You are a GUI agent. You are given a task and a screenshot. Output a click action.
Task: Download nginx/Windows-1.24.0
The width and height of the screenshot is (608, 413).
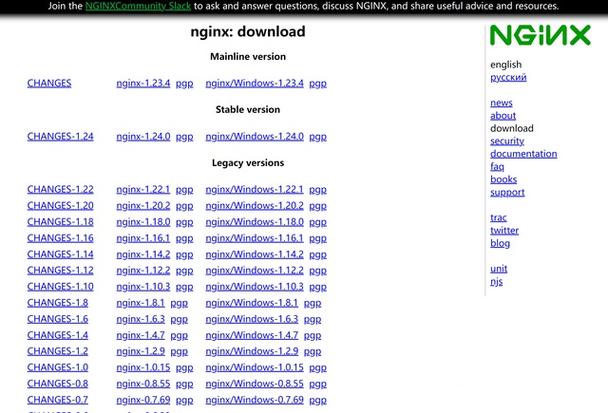pyautogui.click(x=254, y=137)
